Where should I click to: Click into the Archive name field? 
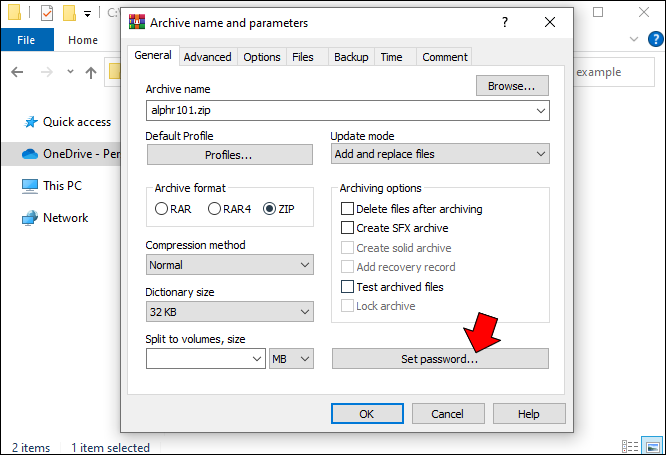(338, 111)
